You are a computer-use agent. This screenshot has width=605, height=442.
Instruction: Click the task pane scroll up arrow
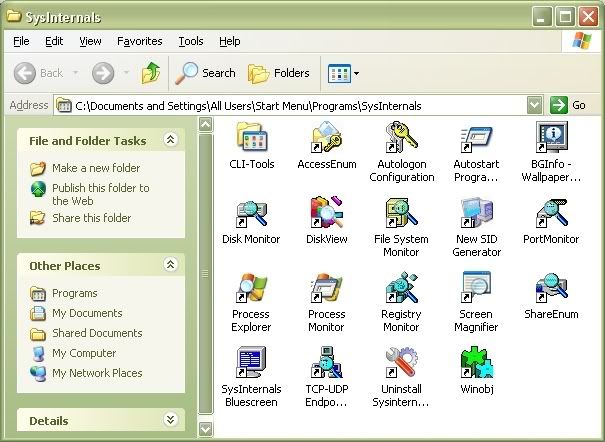[x=205, y=125]
